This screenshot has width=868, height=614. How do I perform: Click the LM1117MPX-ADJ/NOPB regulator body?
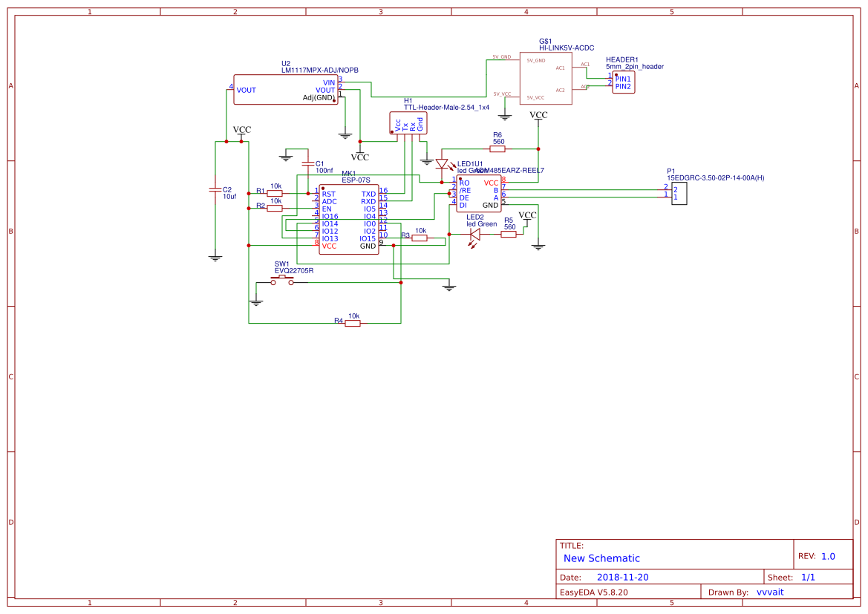click(x=285, y=89)
